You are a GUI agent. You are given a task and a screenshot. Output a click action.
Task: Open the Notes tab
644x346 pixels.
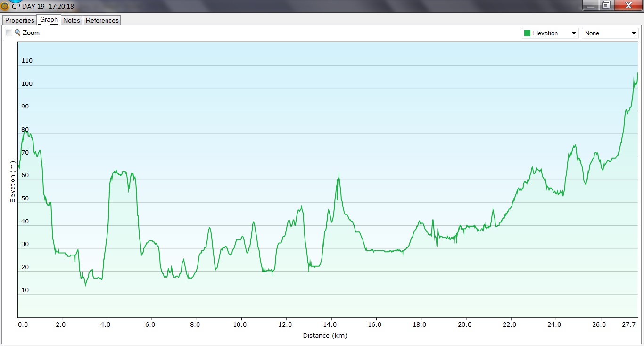point(72,20)
